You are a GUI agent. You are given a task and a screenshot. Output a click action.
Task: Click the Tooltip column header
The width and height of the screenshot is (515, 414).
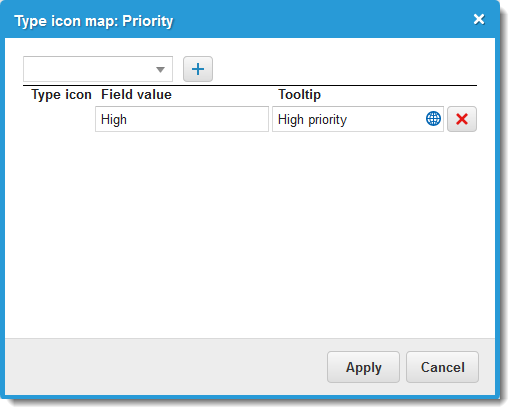tap(299, 95)
